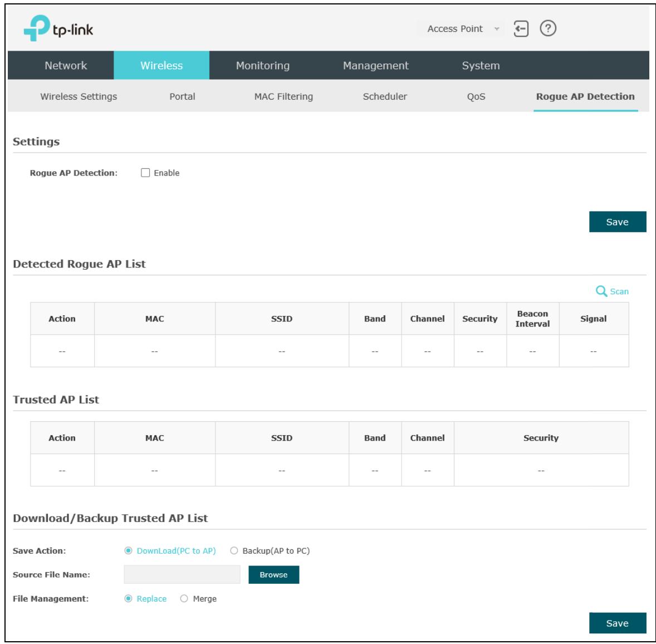Click SSID header in Detected Rogue AP List
The image size is (656, 644).
pos(282,319)
